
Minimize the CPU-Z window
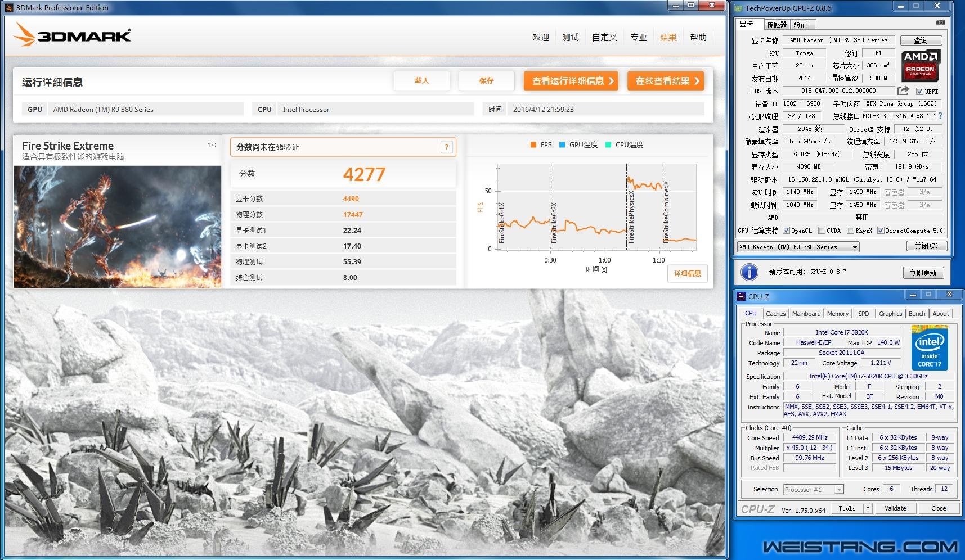(913, 295)
